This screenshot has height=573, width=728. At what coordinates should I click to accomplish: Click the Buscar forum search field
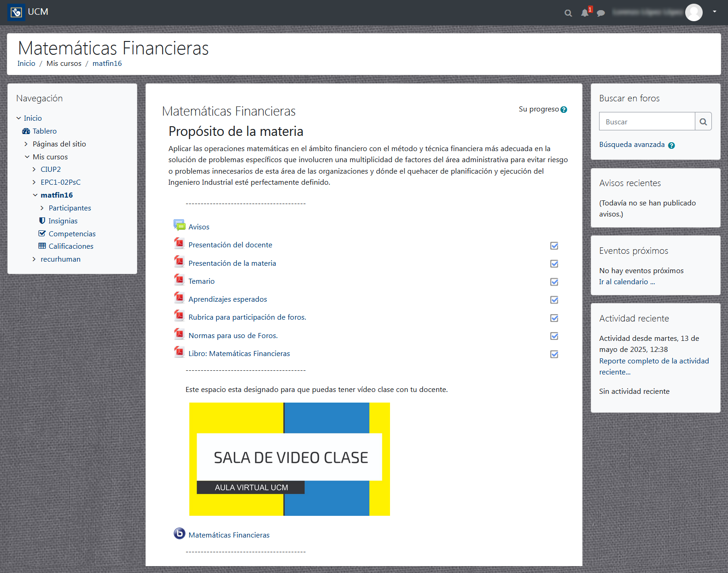[x=647, y=122]
